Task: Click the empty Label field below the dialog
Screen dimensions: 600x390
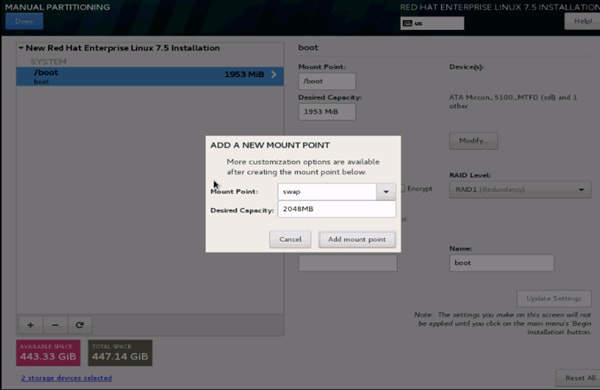Action: [x=348, y=263]
